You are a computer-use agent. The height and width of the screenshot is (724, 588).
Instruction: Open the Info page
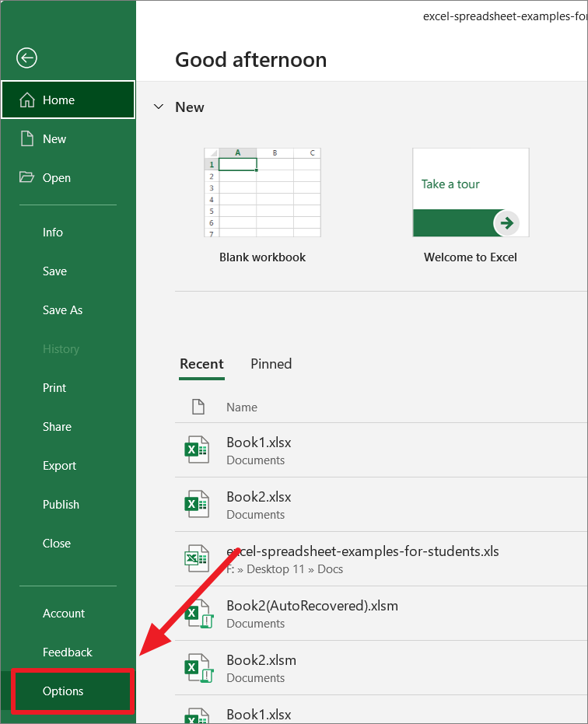tap(68, 233)
